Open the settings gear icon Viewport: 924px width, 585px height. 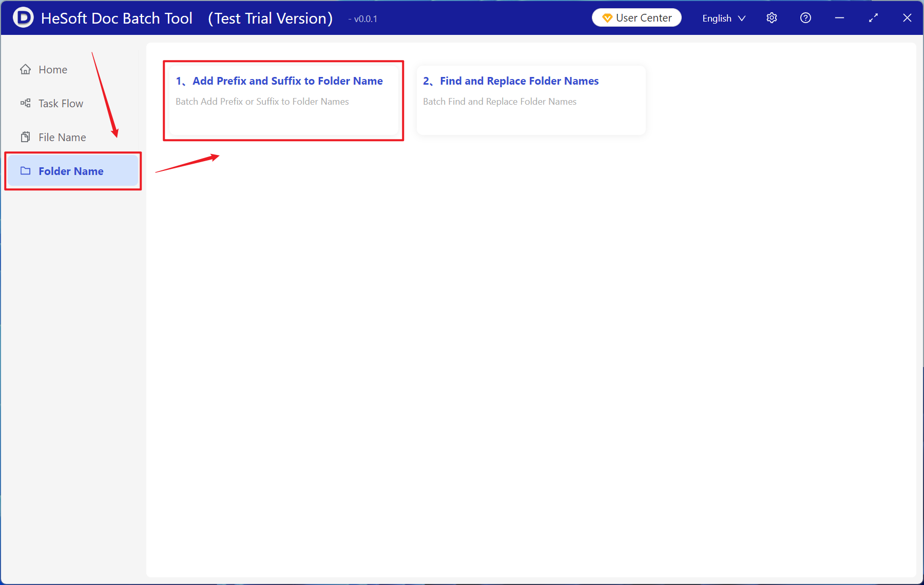pyautogui.click(x=772, y=18)
